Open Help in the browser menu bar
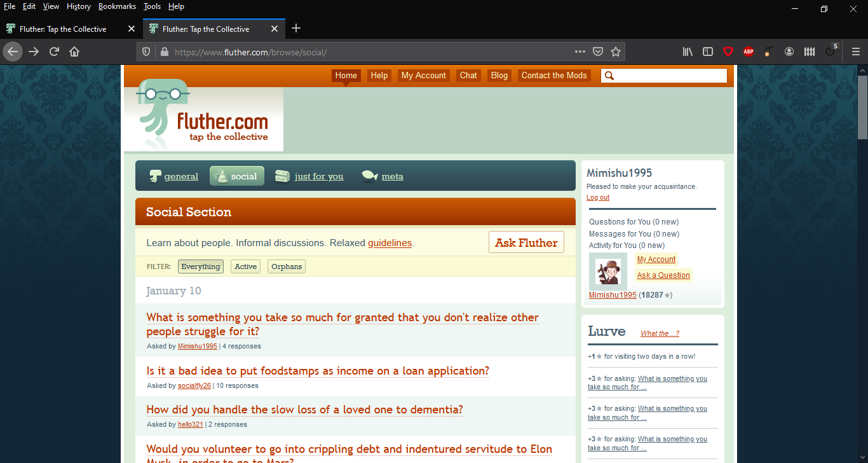The width and height of the screenshot is (868, 463). point(176,6)
